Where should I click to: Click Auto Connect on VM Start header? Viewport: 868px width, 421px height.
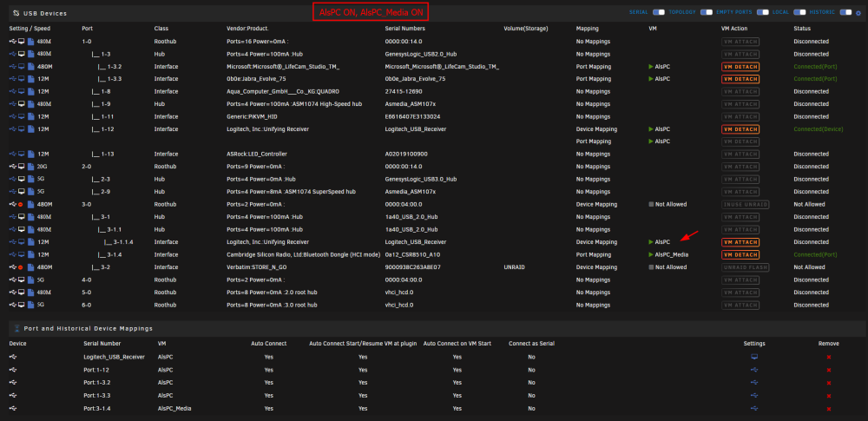pyautogui.click(x=457, y=344)
